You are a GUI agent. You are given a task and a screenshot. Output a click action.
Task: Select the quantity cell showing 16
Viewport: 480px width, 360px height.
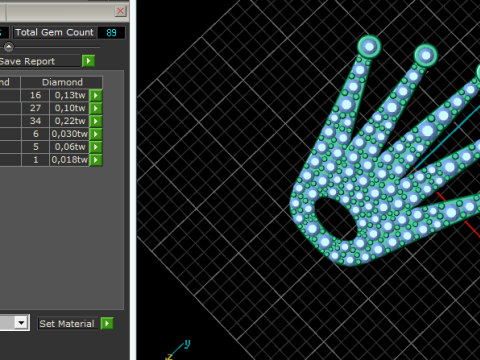point(35,95)
